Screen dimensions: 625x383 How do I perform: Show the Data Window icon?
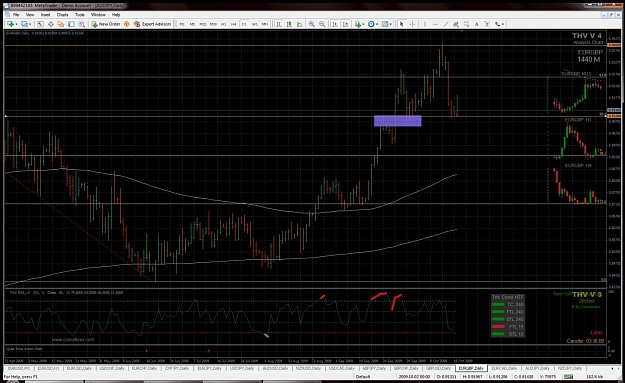[51, 24]
